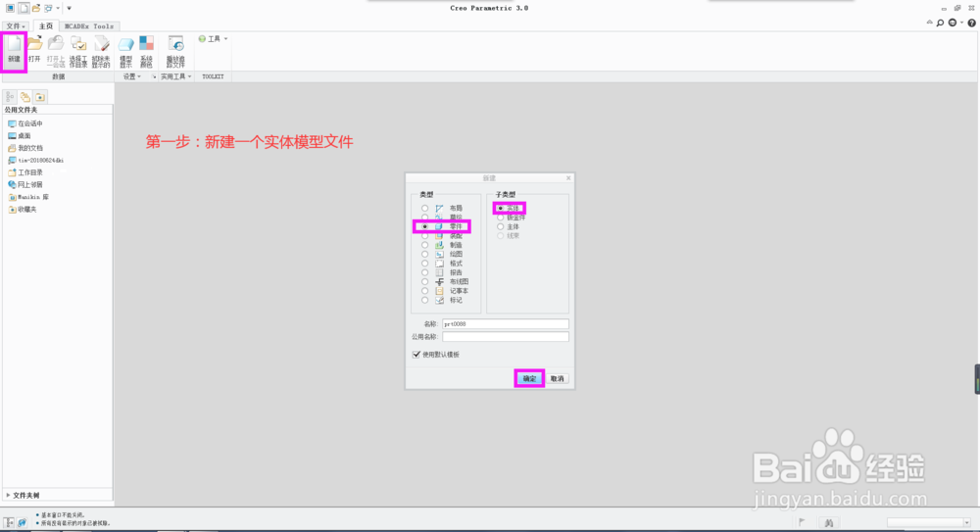Select the 报告 (Report) type radio button
This screenshot has height=532, width=980.
[x=425, y=272]
